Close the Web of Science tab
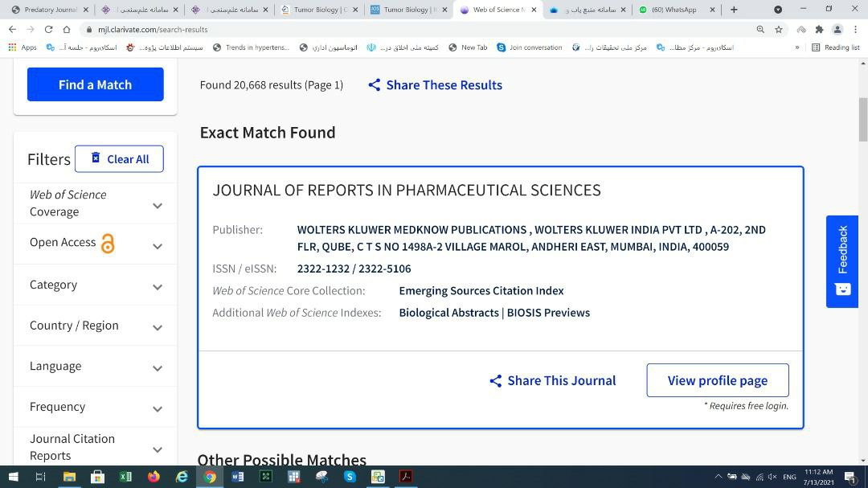 (534, 10)
